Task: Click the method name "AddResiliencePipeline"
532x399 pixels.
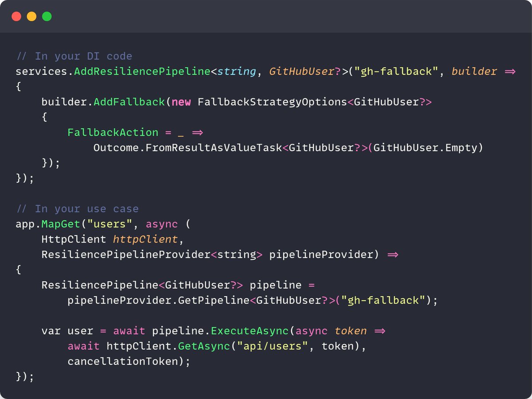Action: (142, 71)
